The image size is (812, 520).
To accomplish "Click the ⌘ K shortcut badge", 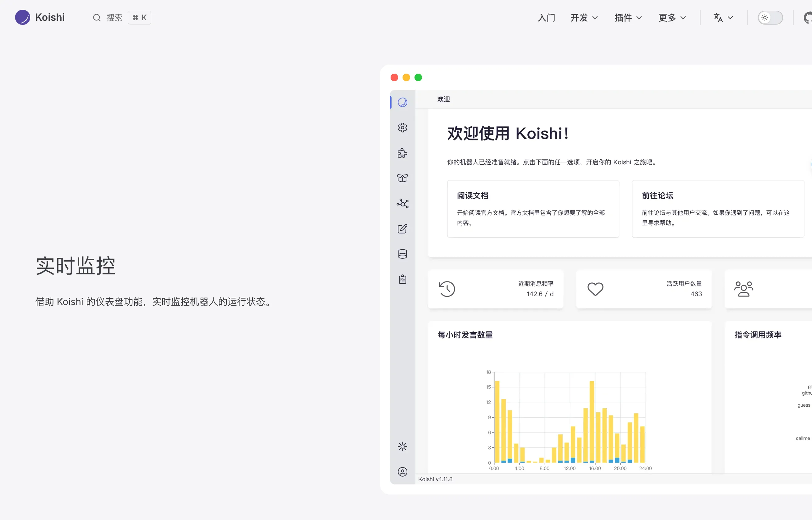I will pyautogui.click(x=139, y=18).
